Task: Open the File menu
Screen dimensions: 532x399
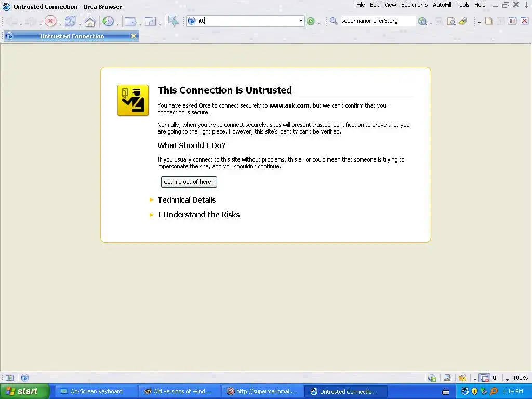Action: [361, 5]
